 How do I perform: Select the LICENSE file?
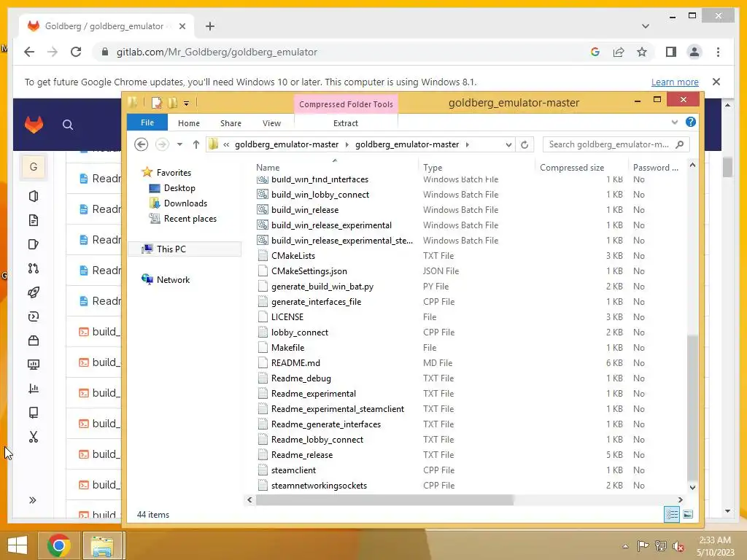pos(287,317)
